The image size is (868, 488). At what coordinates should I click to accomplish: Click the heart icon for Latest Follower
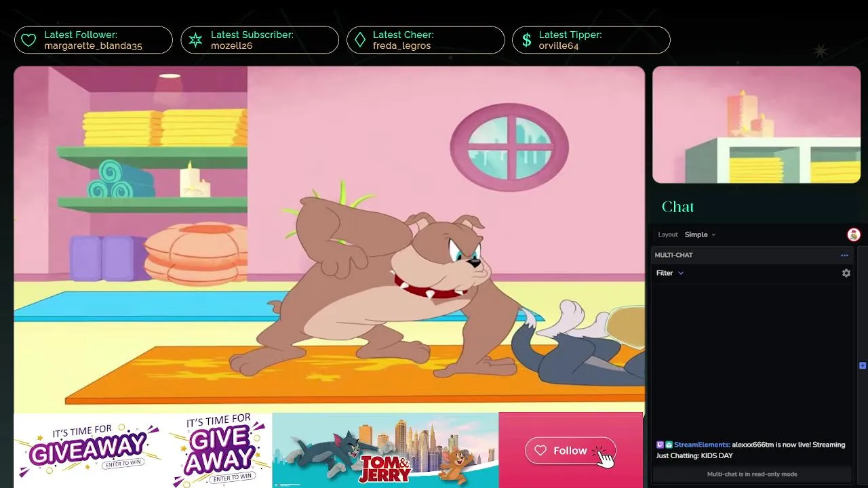tap(28, 40)
